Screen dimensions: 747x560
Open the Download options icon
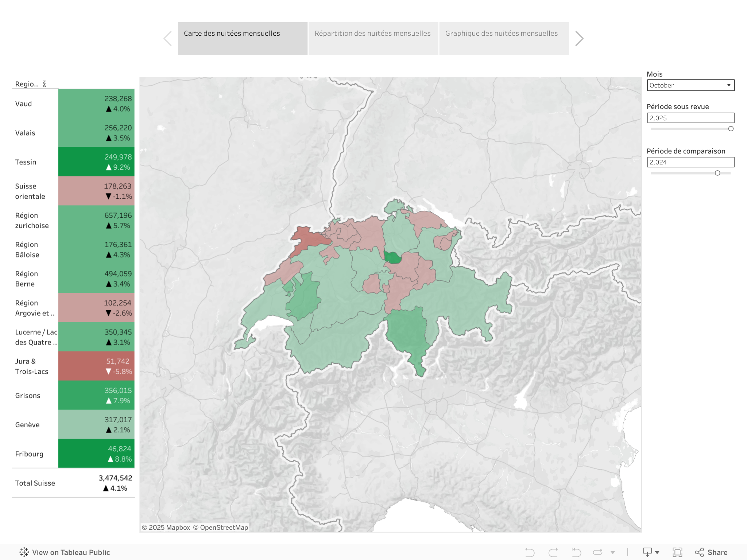coord(647,552)
